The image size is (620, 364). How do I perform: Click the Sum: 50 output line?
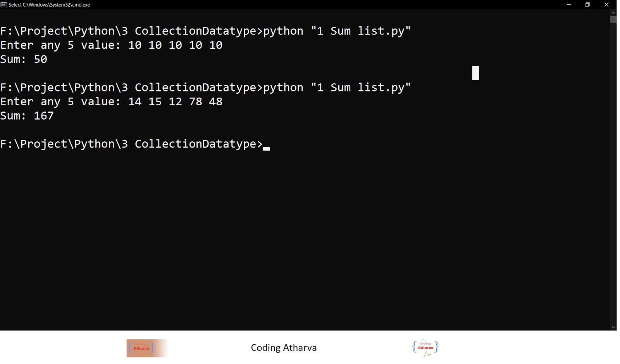23,59
